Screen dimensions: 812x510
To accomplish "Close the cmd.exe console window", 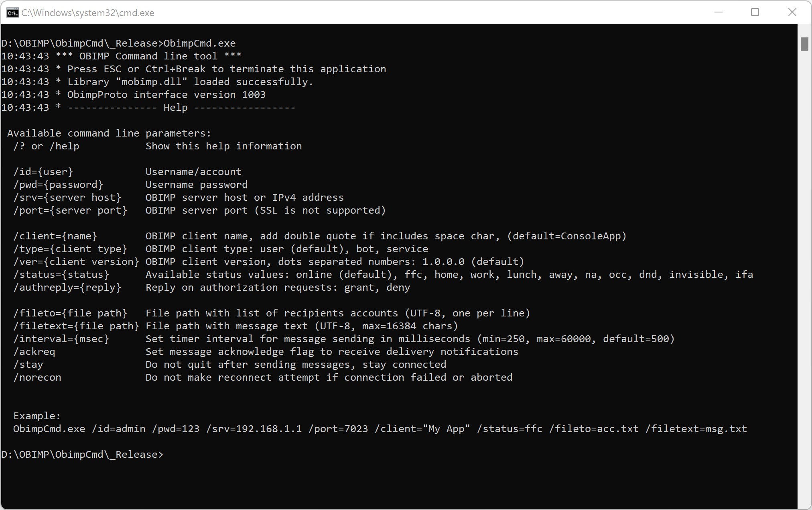I will point(792,12).
